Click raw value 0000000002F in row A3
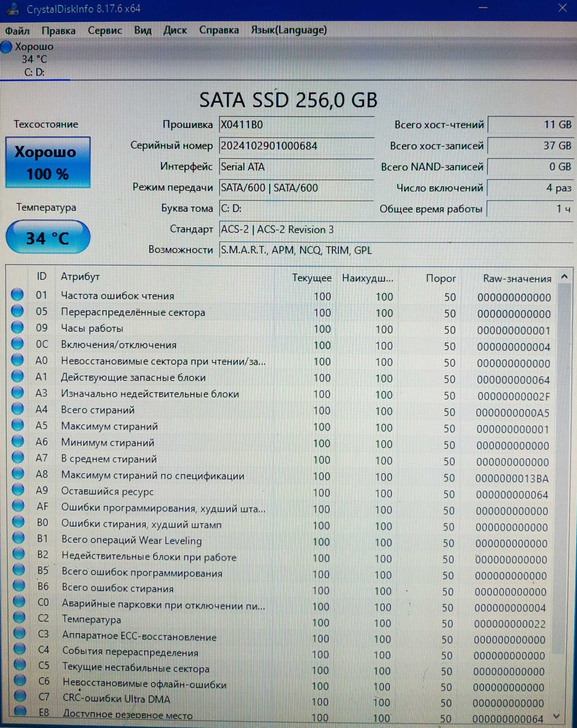Viewport: 577px width, 728px height. (x=514, y=396)
